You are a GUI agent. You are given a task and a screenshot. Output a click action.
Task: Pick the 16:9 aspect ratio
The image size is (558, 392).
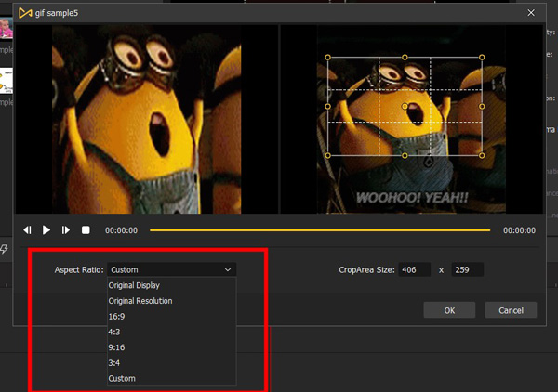click(171, 317)
